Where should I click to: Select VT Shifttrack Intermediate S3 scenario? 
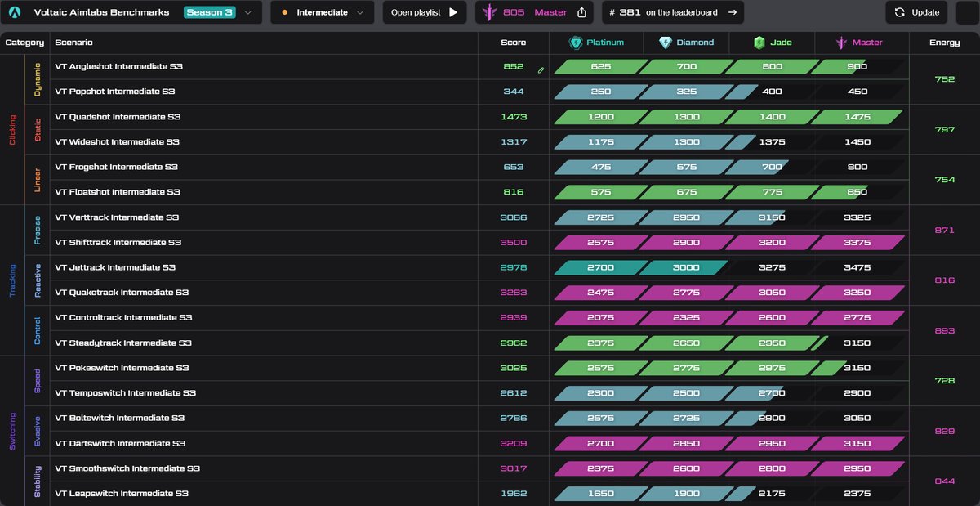118,243
